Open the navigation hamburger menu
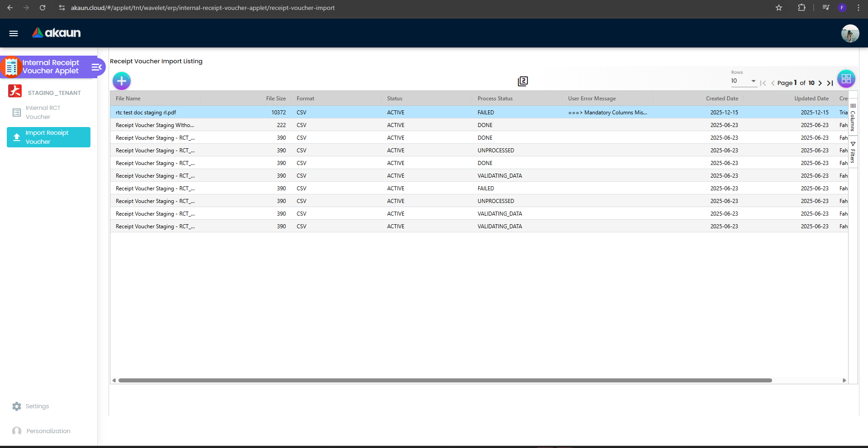This screenshot has width=868, height=448. point(13,33)
